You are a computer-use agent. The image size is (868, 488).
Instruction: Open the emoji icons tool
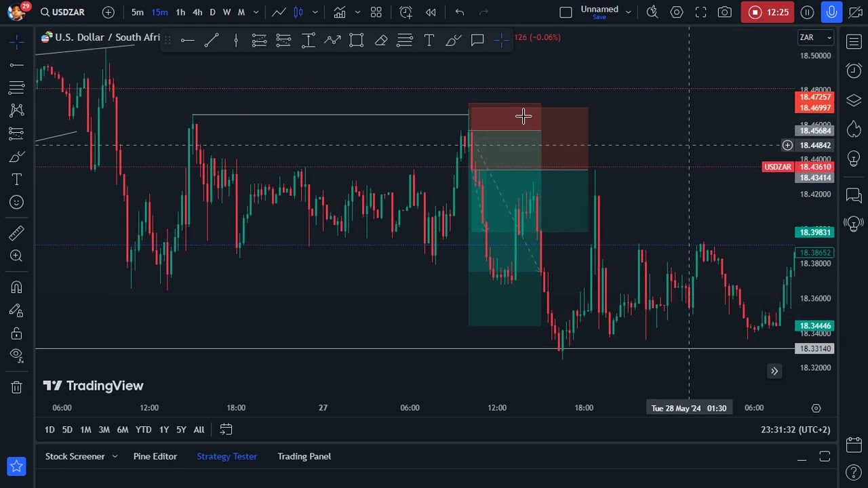[17, 202]
